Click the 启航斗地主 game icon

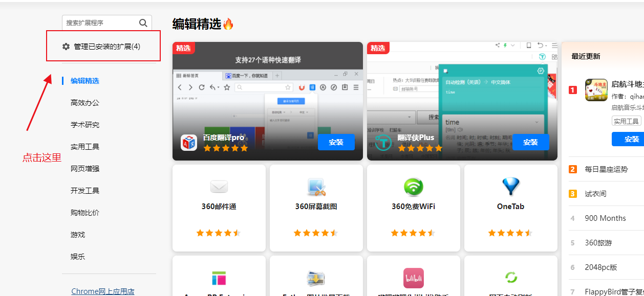(596, 90)
